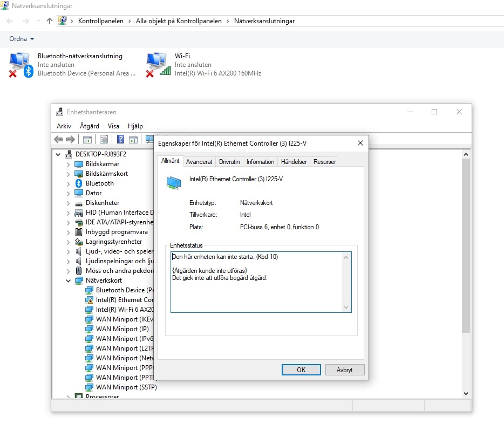Open the Hjälp menu

(135, 126)
